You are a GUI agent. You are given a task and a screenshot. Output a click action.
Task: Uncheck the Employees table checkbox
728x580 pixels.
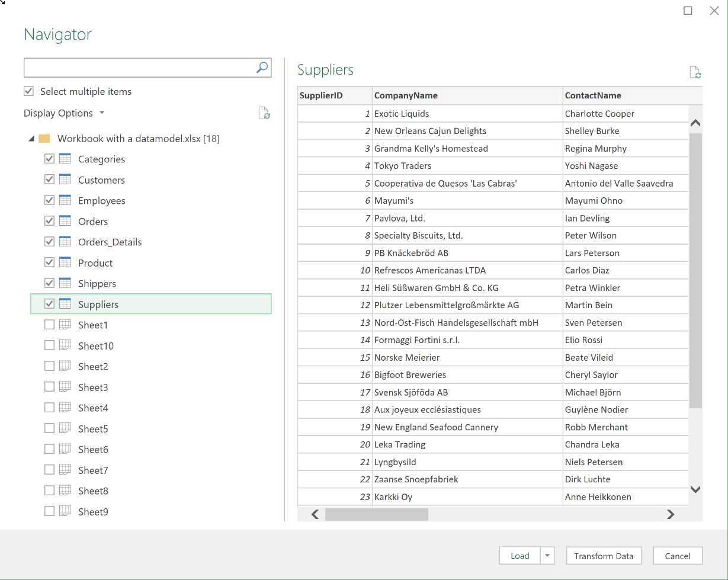(49, 200)
